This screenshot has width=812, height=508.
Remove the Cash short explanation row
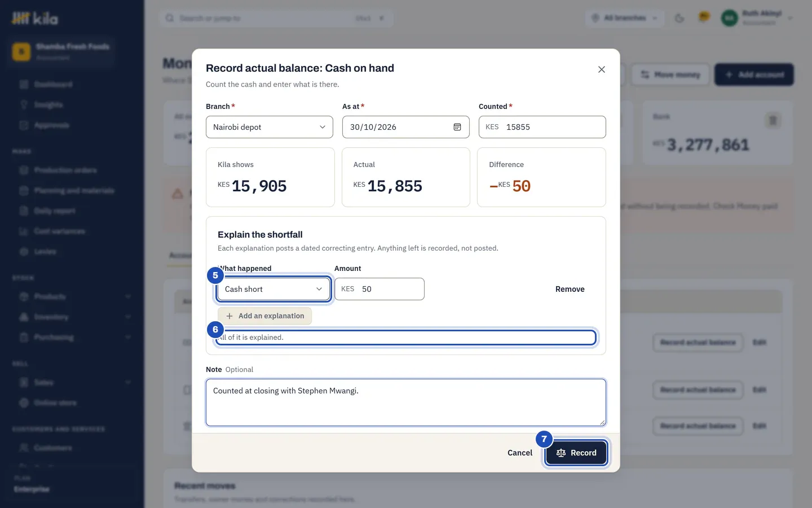pos(570,289)
